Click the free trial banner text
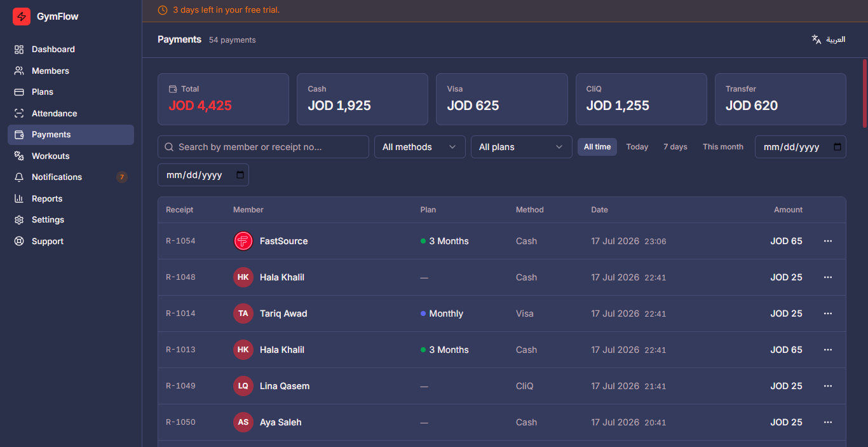This screenshot has height=447, width=868. pos(226,10)
